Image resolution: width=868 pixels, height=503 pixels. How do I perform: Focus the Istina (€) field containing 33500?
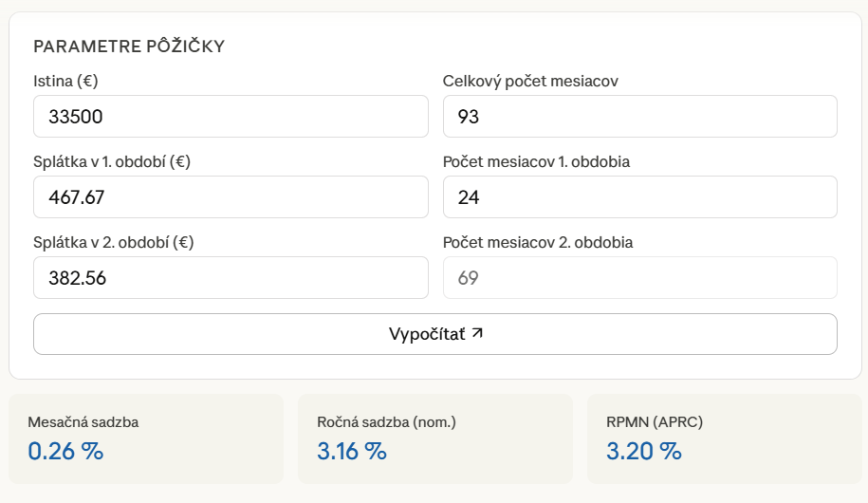(x=231, y=117)
